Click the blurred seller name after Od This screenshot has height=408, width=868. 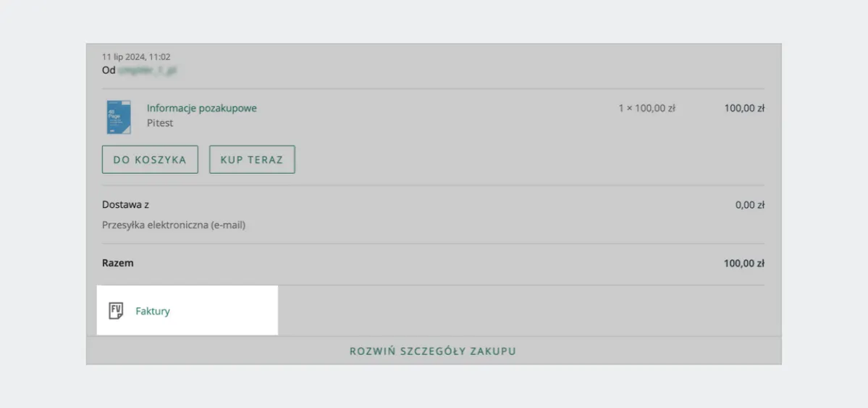pos(148,70)
